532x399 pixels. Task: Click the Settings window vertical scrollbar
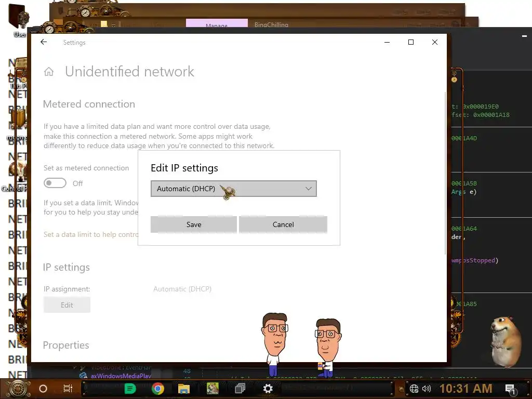[x=445, y=173]
